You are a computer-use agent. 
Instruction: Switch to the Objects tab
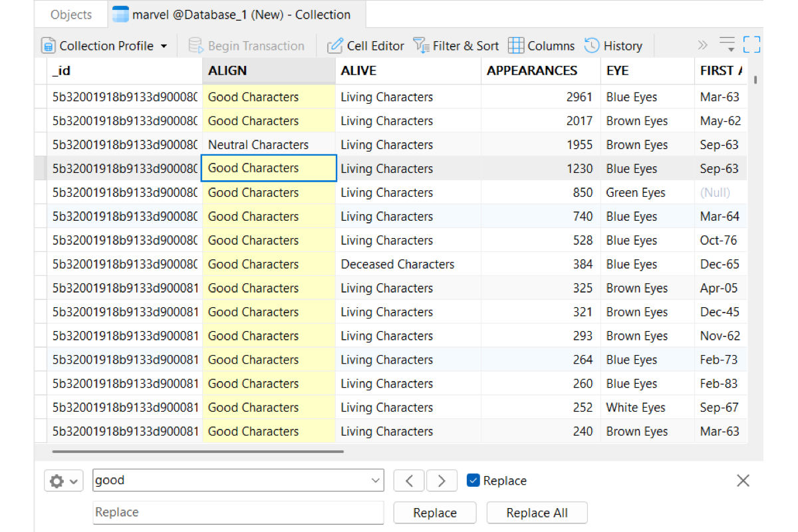(71, 15)
